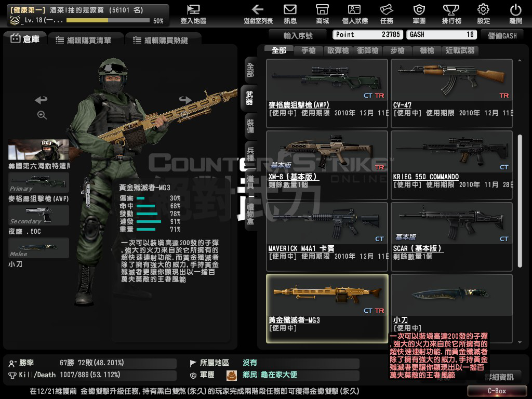Viewport: 532px width, 399px height.
Task: Filter weapons by 散彈槍 shotguns tab
Action: tap(338, 50)
